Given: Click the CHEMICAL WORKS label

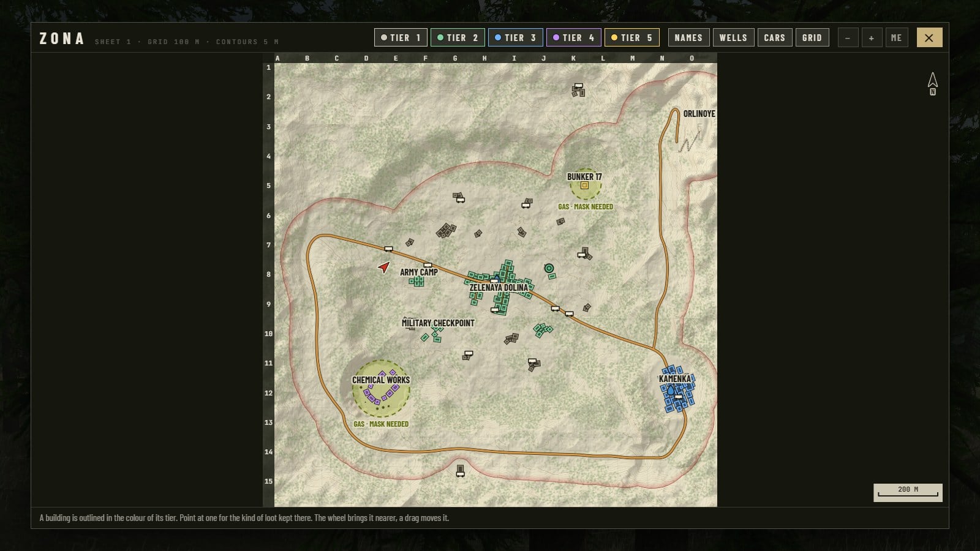Looking at the screenshot, I should (x=381, y=380).
